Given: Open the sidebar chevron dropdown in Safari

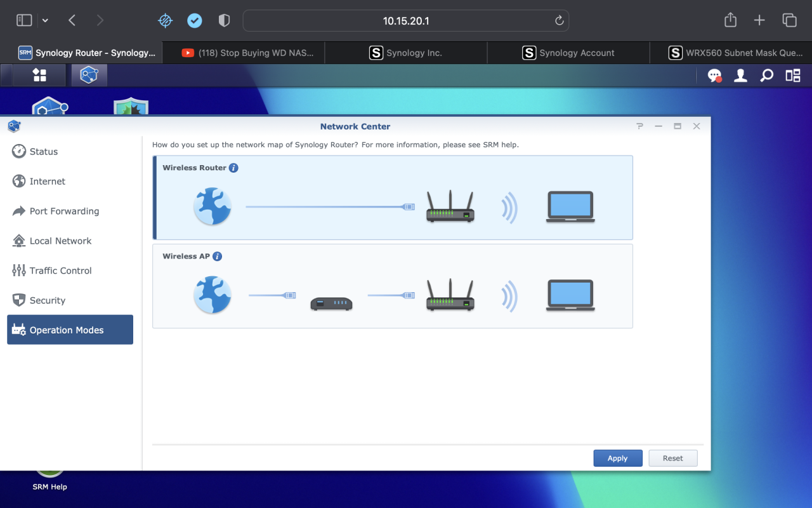Looking at the screenshot, I should (45, 20).
